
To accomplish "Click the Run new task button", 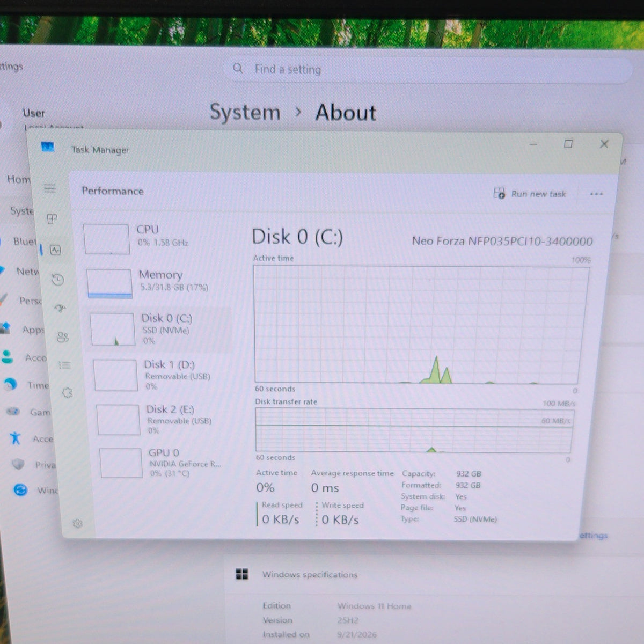I will click(x=530, y=194).
